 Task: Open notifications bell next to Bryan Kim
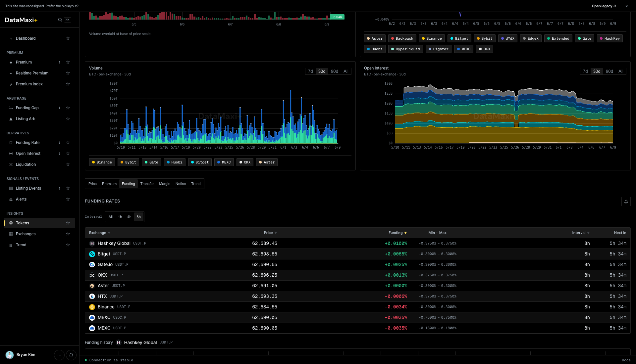71,355
